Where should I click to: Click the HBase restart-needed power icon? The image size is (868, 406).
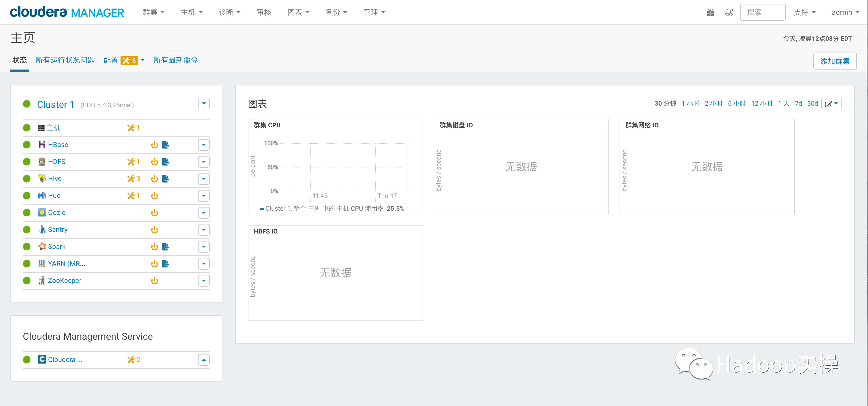click(154, 145)
